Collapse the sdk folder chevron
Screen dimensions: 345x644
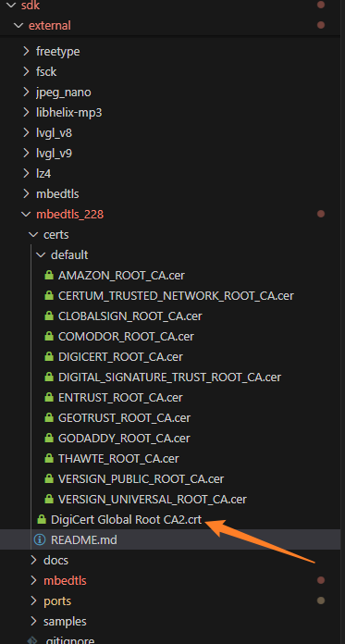[11, 5]
